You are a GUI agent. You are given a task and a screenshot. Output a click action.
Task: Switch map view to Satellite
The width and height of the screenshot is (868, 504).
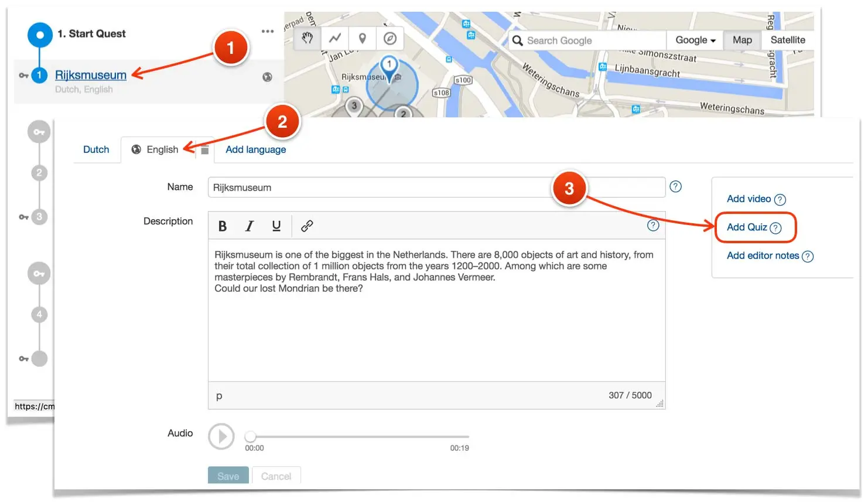coord(788,40)
